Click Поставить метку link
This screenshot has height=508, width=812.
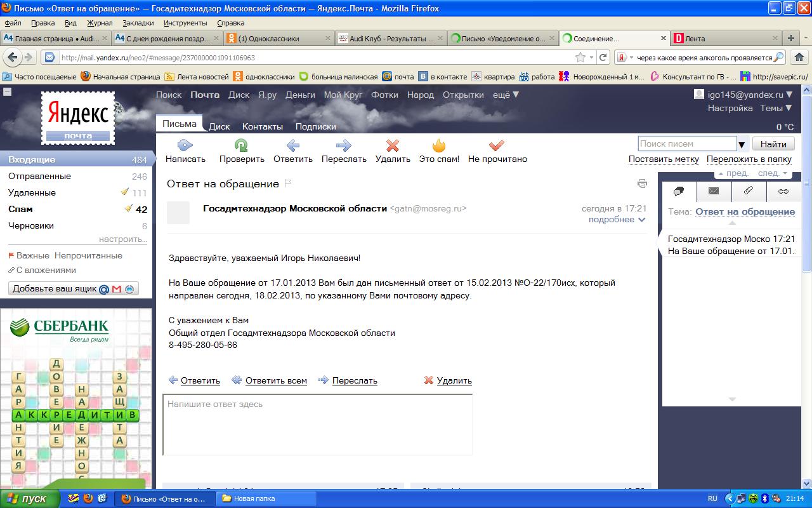pos(664,159)
